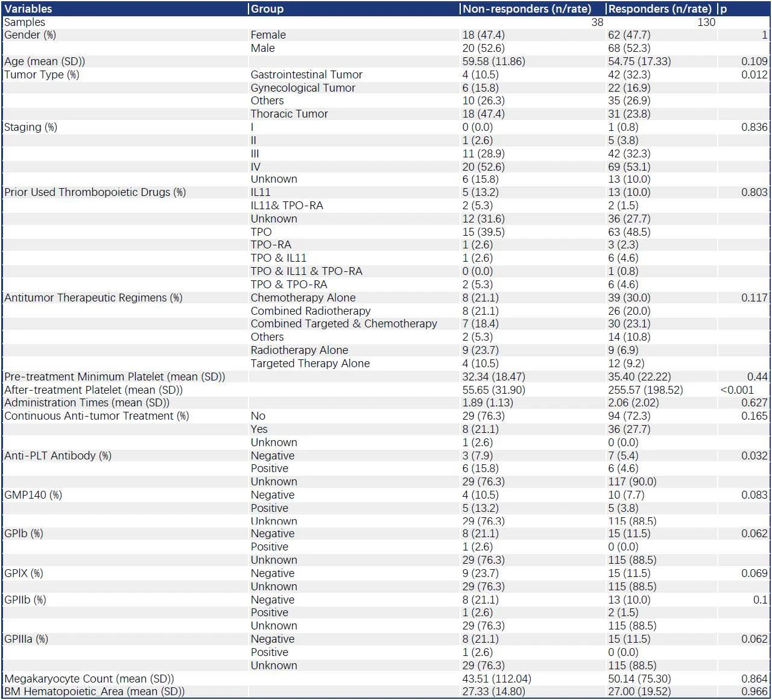Select Staging (%) variable cell
Screen dimensions: 772x700
(31, 127)
